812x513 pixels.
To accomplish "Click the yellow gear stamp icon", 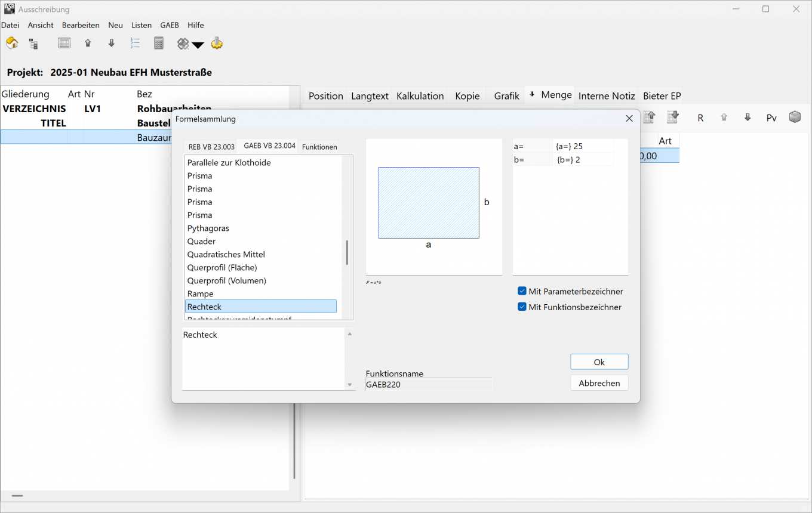I will pyautogui.click(x=217, y=43).
